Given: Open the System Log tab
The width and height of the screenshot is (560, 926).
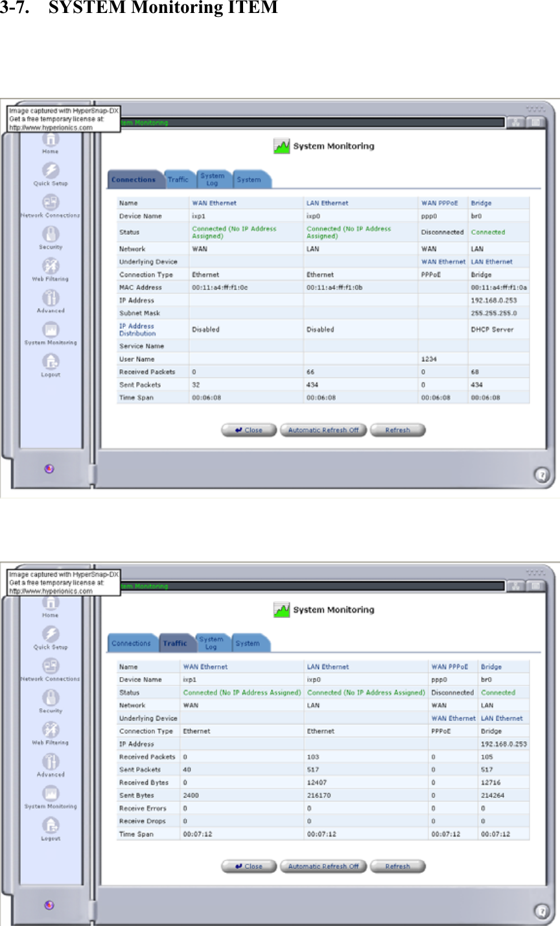Looking at the screenshot, I should coord(213,180).
